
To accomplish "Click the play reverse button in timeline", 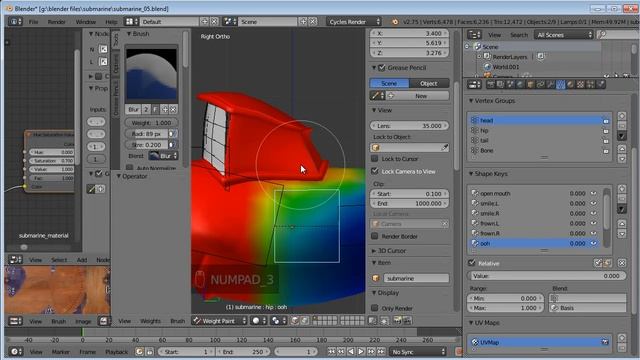I will [351, 351].
